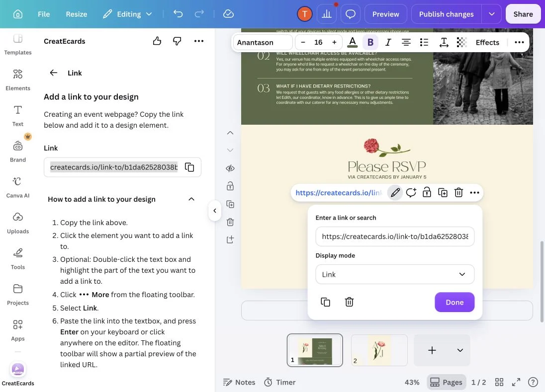This screenshot has height=392, width=545.
Task: Open the comments speech bubble
Action: [x=351, y=14]
